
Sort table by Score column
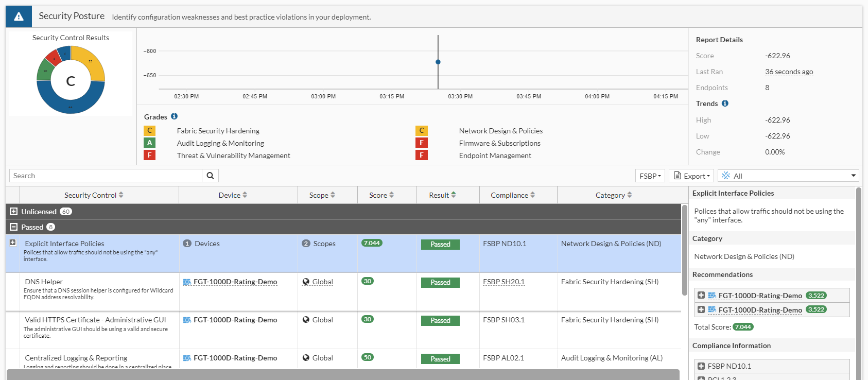coord(381,195)
